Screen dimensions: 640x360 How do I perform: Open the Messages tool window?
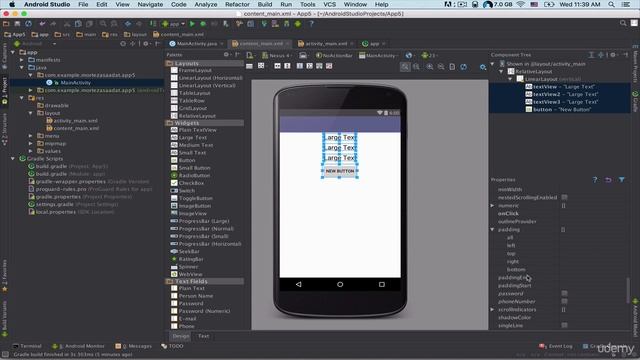pyautogui.click(x=134, y=346)
